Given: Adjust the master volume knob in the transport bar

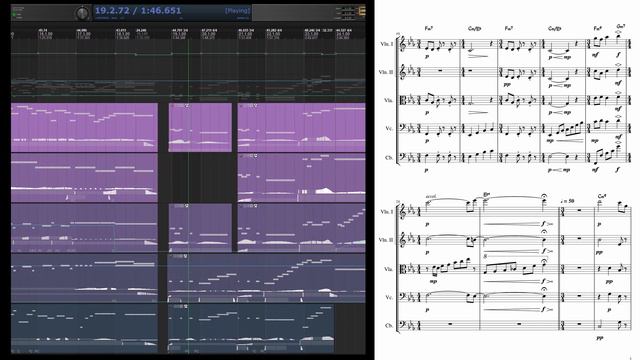Looking at the screenshot, I should pyautogui.click(x=82, y=13).
